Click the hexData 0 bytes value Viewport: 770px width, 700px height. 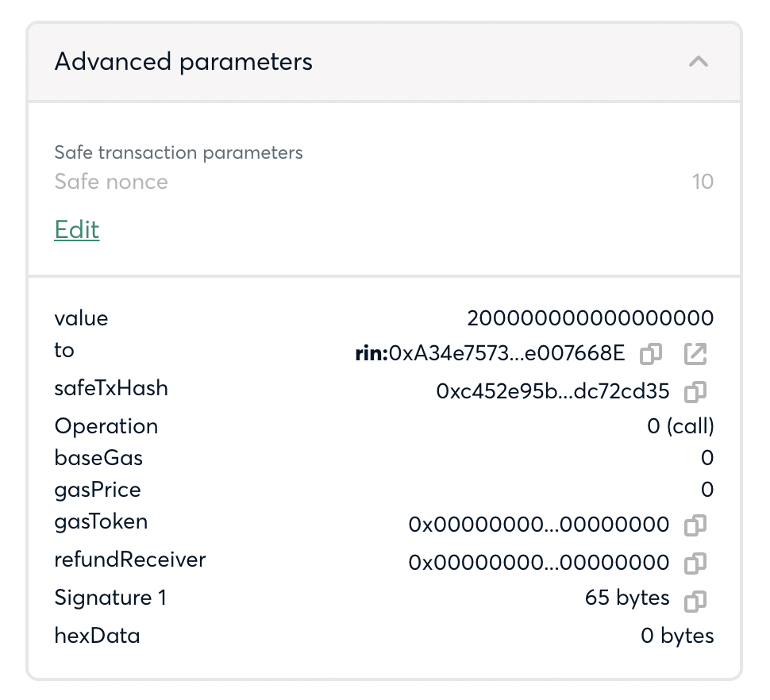click(x=677, y=636)
